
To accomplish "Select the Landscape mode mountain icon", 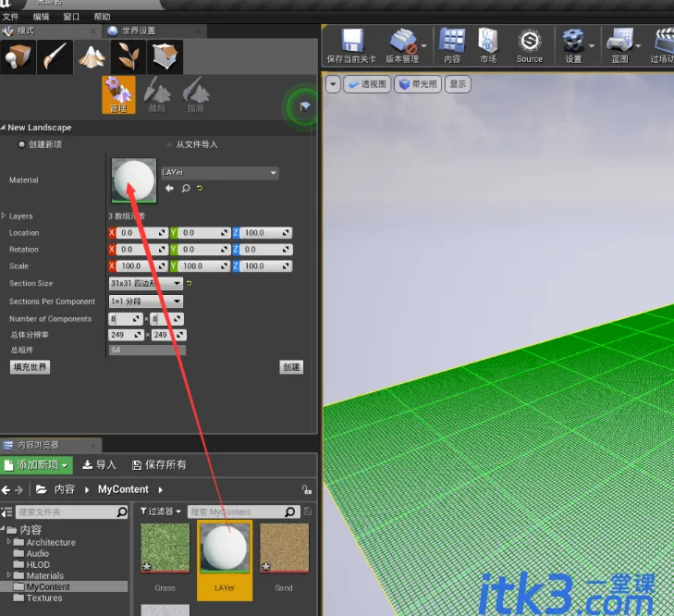I will [x=92, y=56].
